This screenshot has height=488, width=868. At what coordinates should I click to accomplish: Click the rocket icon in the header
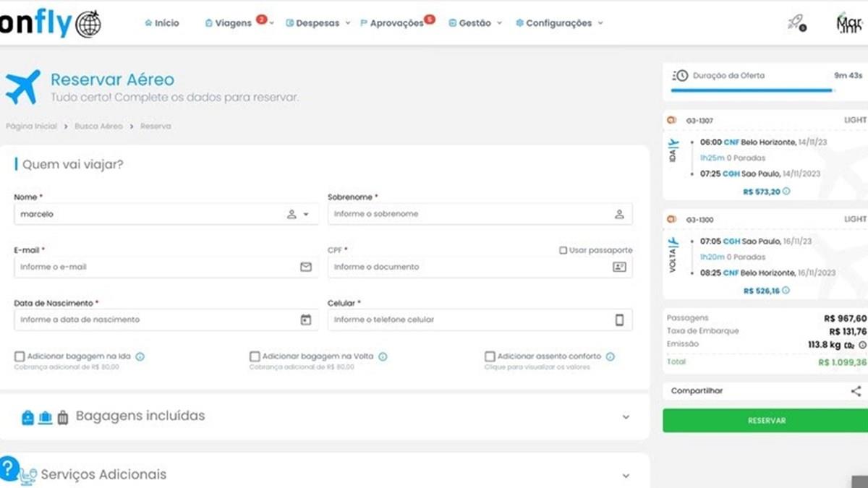pyautogui.click(x=795, y=22)
